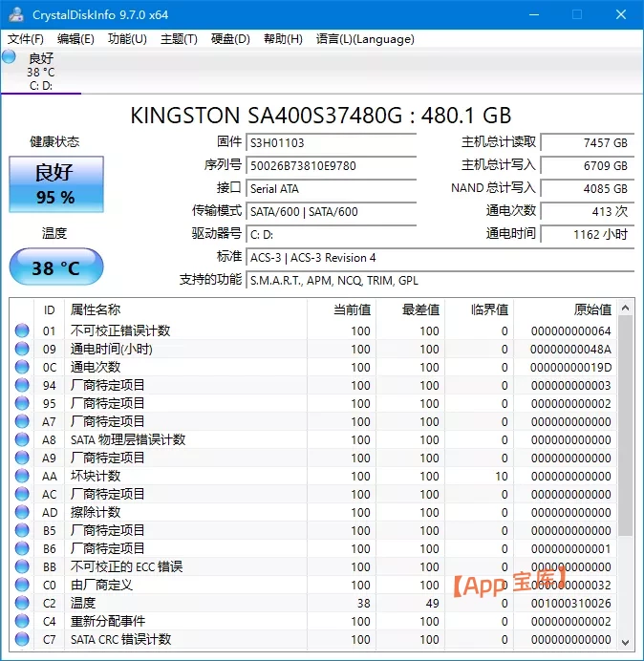Image resolution: width=644 pixels, height=661 pixels.
Task: Click the 属性名称 column header
Action: pyautogui.click(x=96, y=309)
